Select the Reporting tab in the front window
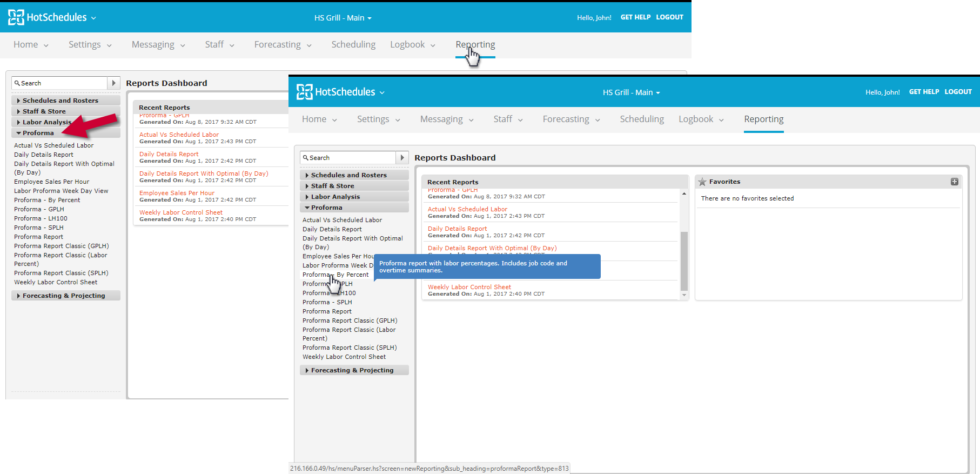980x474 pixels. 764,119
